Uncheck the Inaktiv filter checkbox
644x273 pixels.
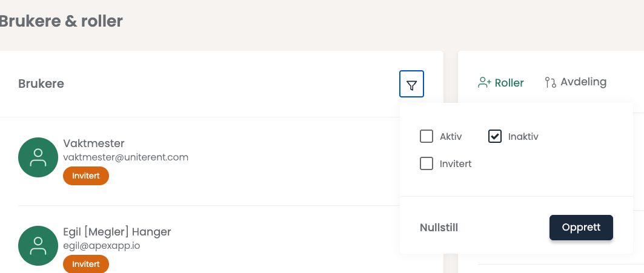pos(495,136)
